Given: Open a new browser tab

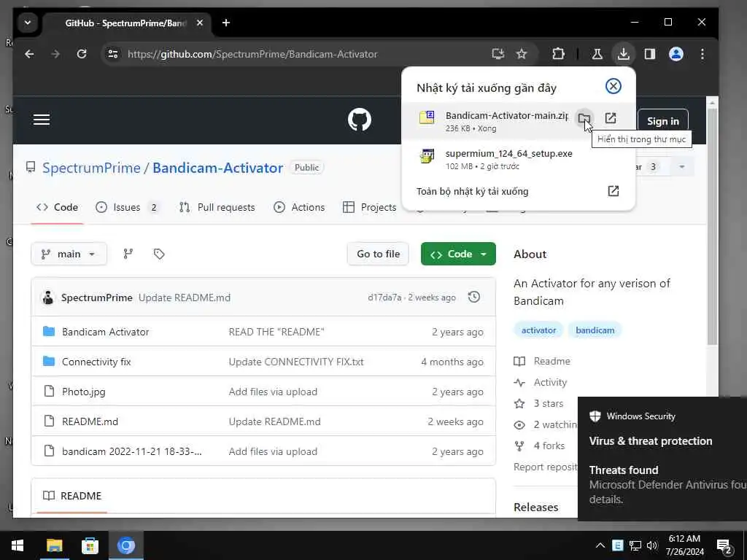Looking at the screenshot, I should [x=226, y=23].
